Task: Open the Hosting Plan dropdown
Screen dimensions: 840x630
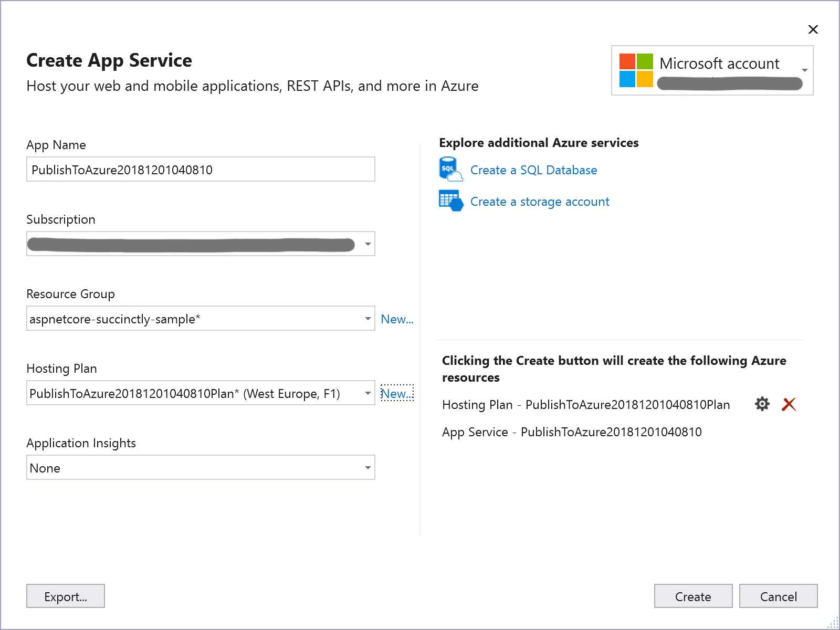Action: pyautogui.click(x=366, y=393)
